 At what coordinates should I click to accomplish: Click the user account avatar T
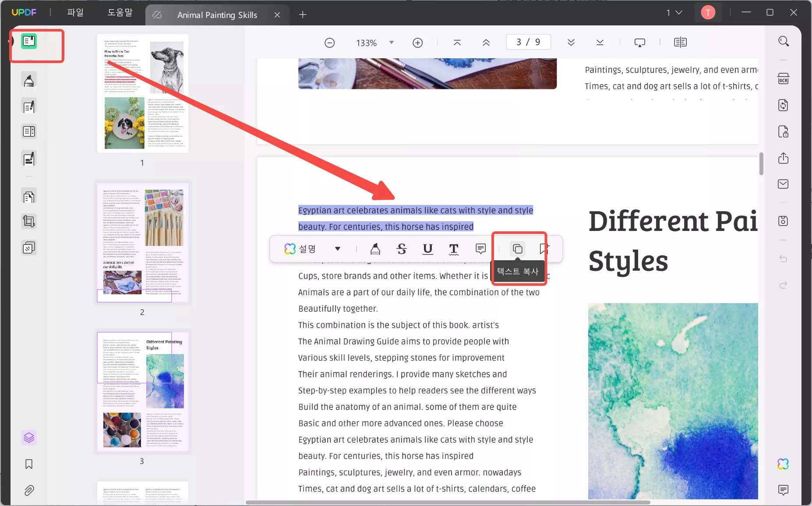pyautogui.click(x=708, y=13)
